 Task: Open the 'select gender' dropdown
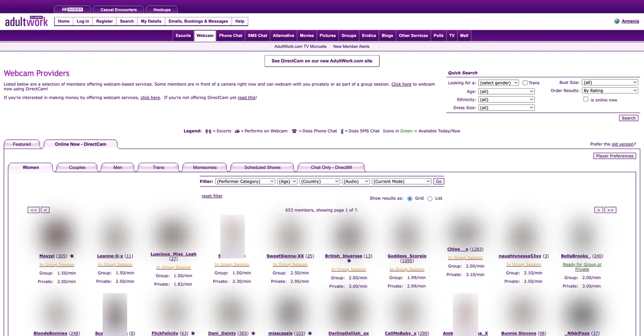point(498,83)
